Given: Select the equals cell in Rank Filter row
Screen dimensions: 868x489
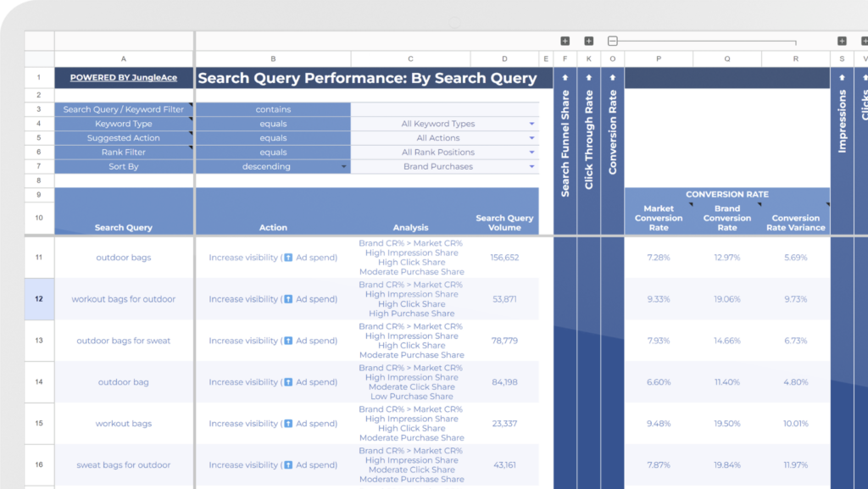Looking at the screenshot, I should 273,152.
